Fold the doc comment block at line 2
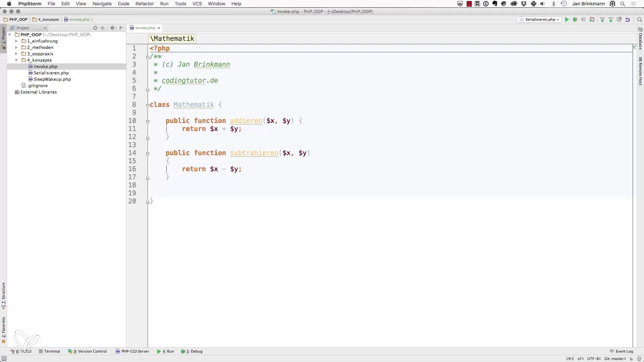This screenshot has height=362, width=644. click(148, 57)
